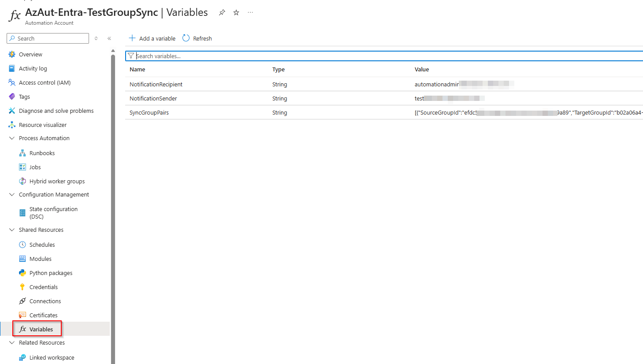Open the SyncGroupPairs variable
The height and width of the screenshot is (364, 643).
coord(149,112)
